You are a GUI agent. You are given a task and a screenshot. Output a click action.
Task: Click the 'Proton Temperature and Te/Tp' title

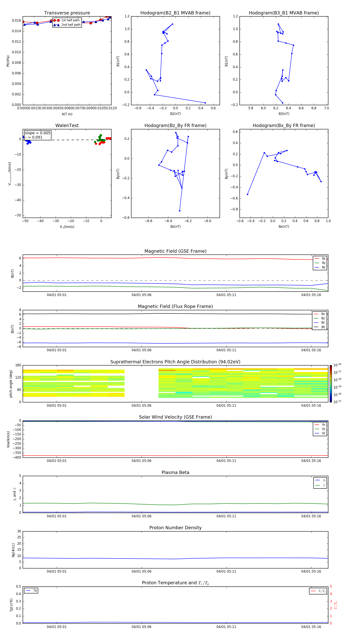(175, 583)
